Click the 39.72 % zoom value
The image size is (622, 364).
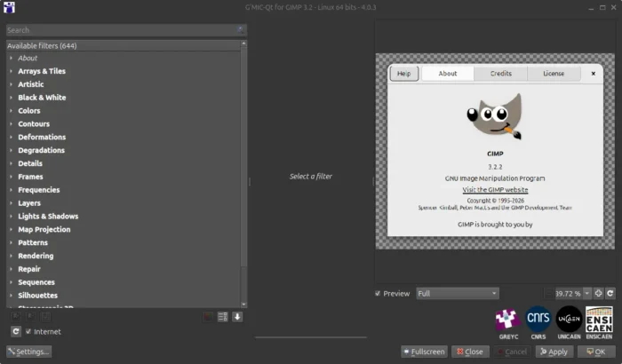[x=568, y=294]
